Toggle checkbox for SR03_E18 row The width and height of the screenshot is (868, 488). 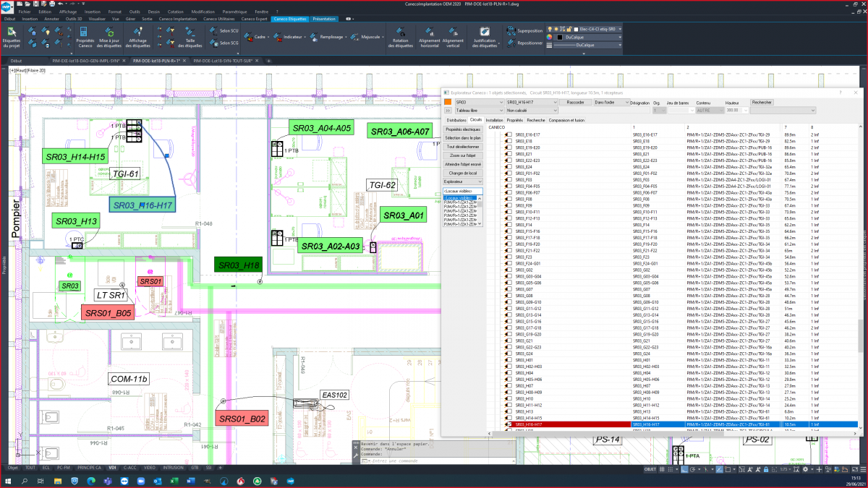509,141
